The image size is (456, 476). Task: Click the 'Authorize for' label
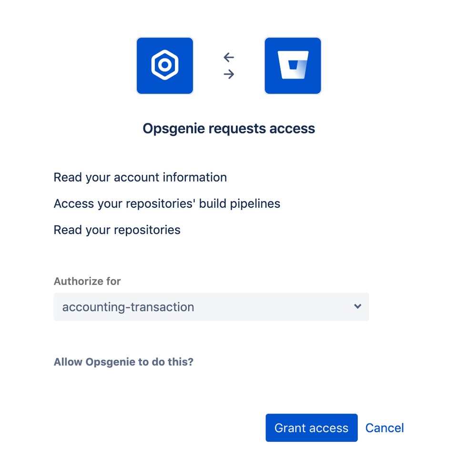click(x=87, y=281)
